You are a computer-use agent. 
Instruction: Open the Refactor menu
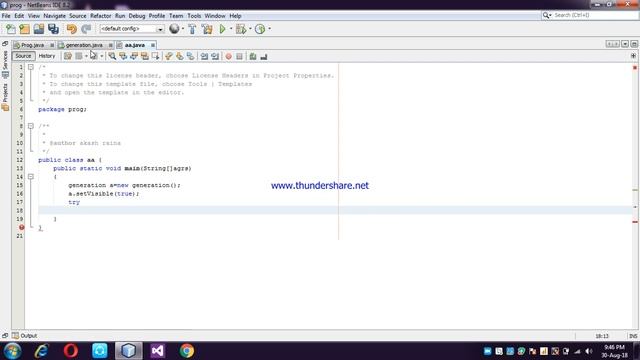point(100,16)
